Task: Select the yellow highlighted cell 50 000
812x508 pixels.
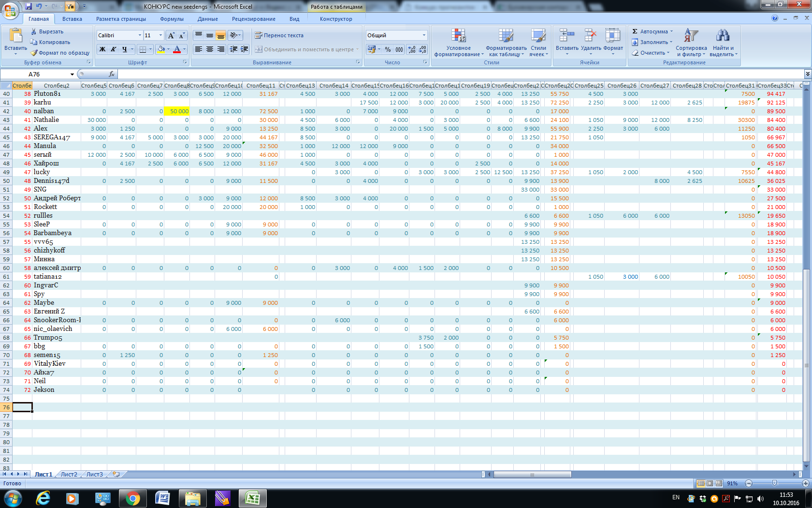Action: (177, 111)
